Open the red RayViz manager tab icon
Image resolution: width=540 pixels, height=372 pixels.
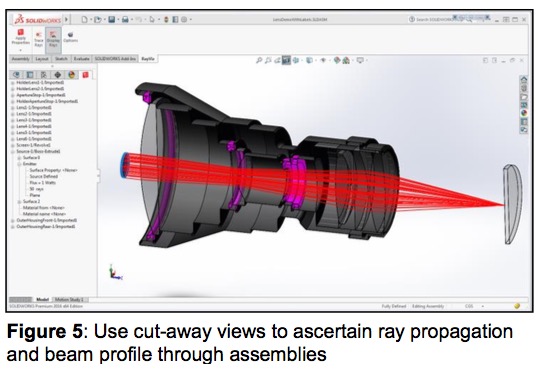point(85,75)
